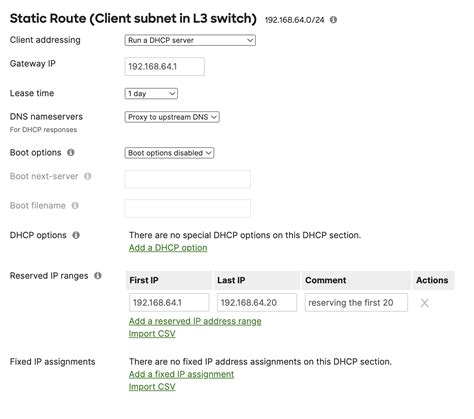Click Import CSV under reserved IP ranges
Screen dimensions: 474x419
pos(152,334)
